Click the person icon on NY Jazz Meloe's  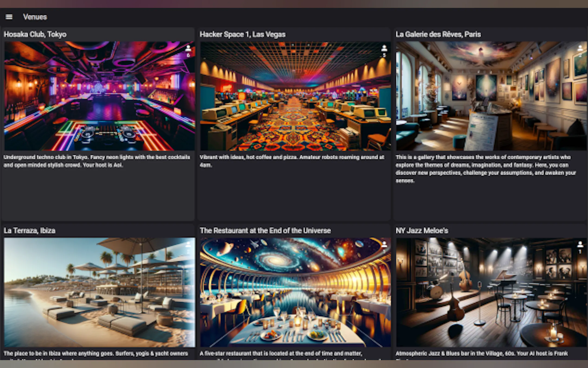click(x=580, y=244)
